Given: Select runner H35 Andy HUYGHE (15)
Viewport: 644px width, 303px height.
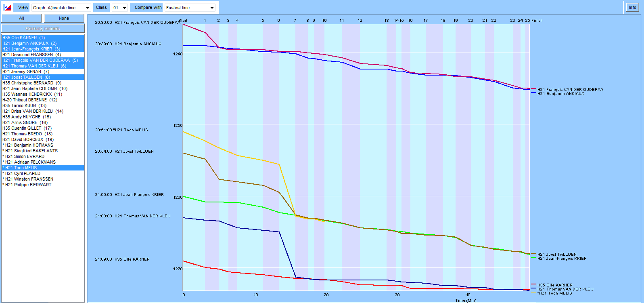Looking at the screenshot, I should coord(43,117).
